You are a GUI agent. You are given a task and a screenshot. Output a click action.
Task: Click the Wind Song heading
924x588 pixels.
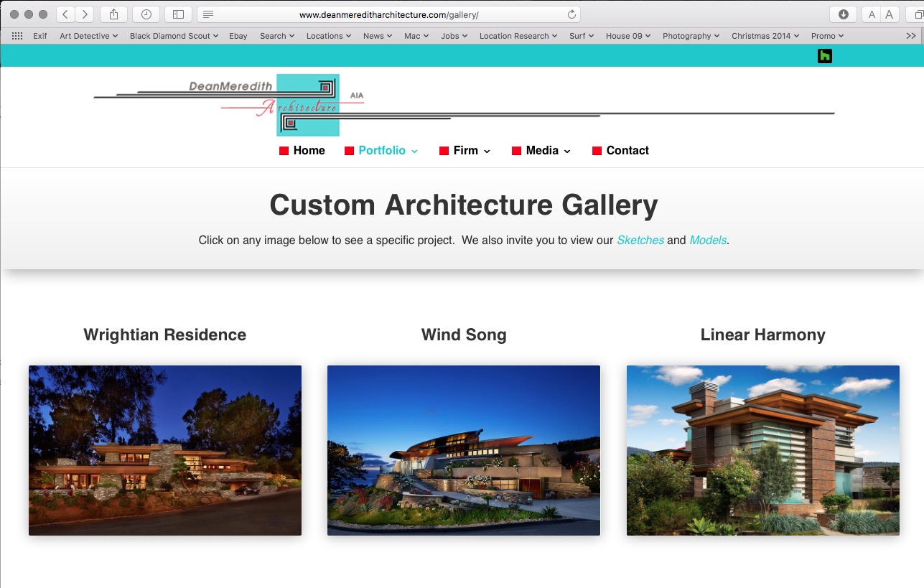click(464, 335)
